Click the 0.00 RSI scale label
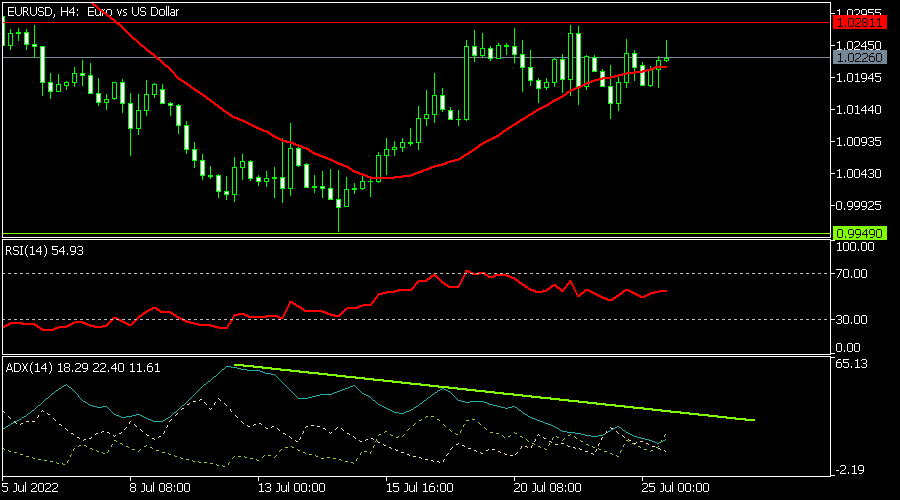 (848, 348)
